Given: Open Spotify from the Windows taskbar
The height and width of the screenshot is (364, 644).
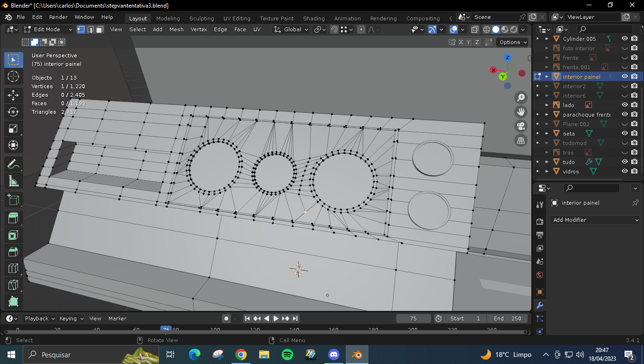Looking at the screenshot, I should [287, 355].
